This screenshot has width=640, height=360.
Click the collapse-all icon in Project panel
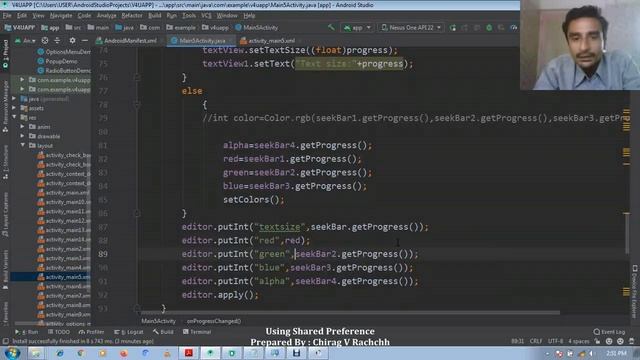coord(57,40)
